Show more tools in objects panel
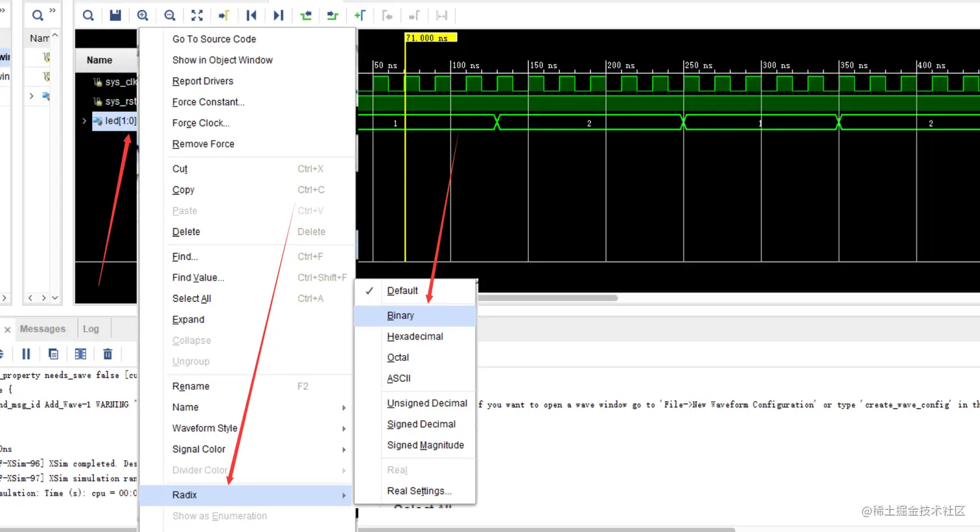The width and height of the screenshot is (980, 532). [x=52, y=11]
